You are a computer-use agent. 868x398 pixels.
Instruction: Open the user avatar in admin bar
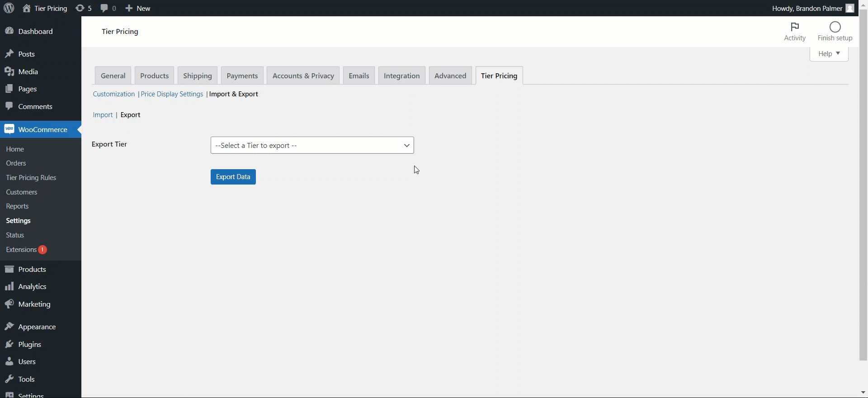point(850,8)
